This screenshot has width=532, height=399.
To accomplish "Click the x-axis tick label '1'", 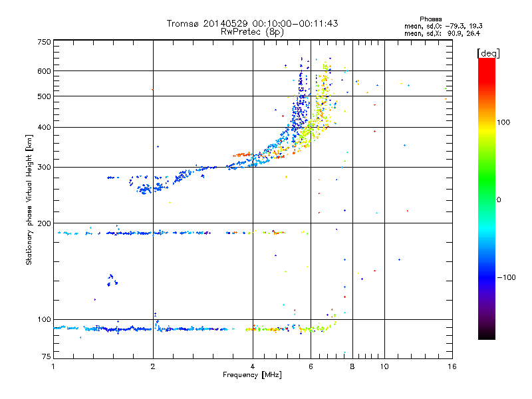I will [x=53, y=366].
